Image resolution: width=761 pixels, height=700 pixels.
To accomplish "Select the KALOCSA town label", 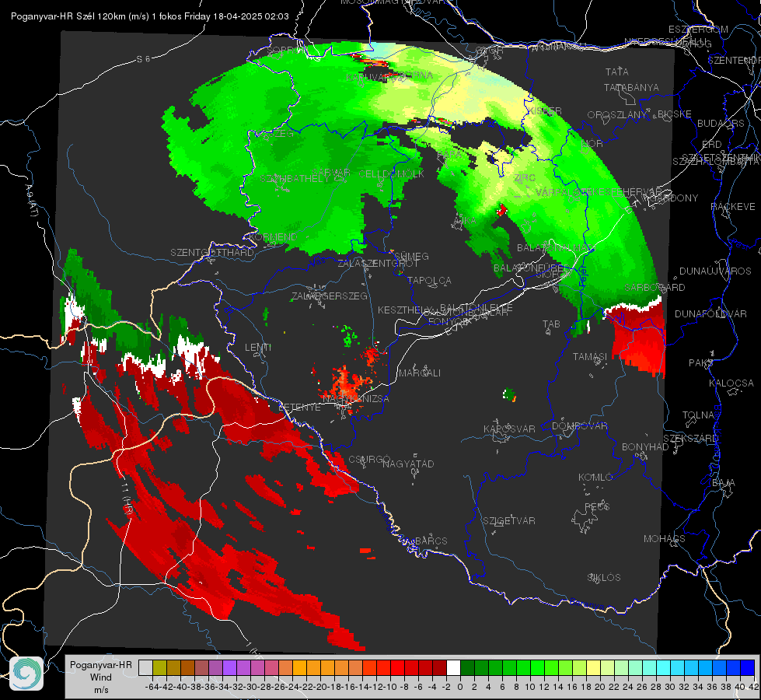I will [731, 383].
